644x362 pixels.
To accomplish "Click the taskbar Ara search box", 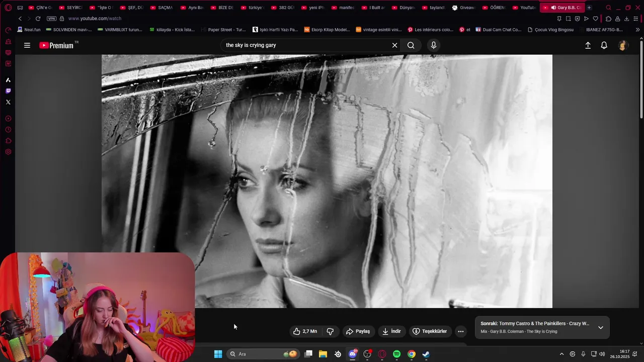I will (x=262, y=354).
